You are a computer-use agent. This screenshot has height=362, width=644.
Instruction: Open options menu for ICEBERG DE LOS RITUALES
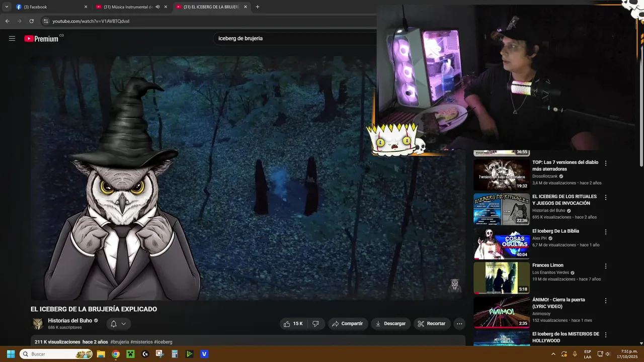click(x=606, y=198)
